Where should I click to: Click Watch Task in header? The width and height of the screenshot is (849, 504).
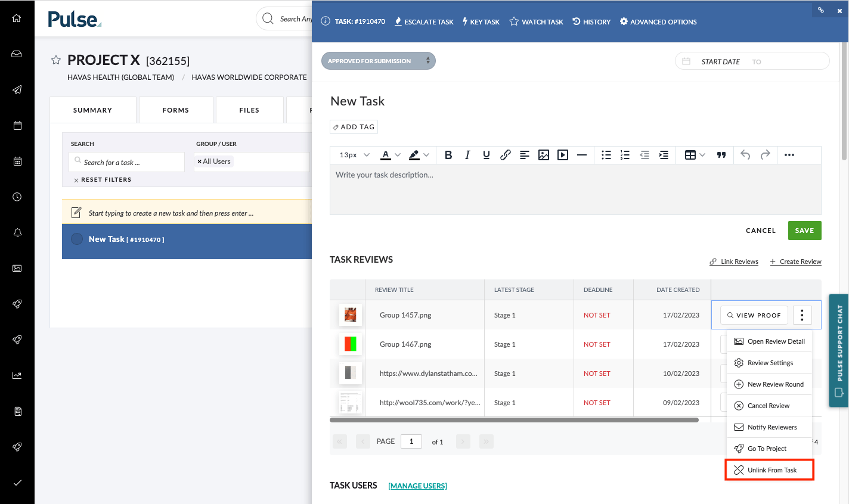tap(536, 22)
